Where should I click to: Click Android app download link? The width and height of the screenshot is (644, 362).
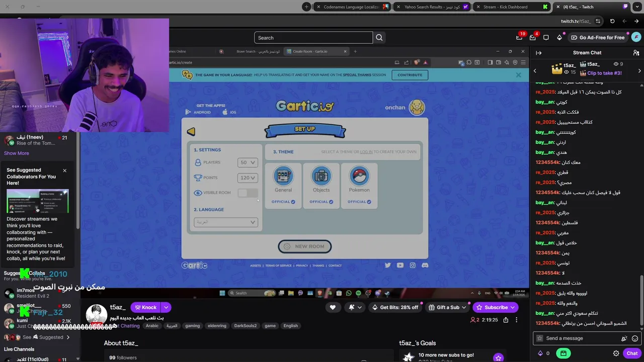pyautogui.click(x=198, y=112)
